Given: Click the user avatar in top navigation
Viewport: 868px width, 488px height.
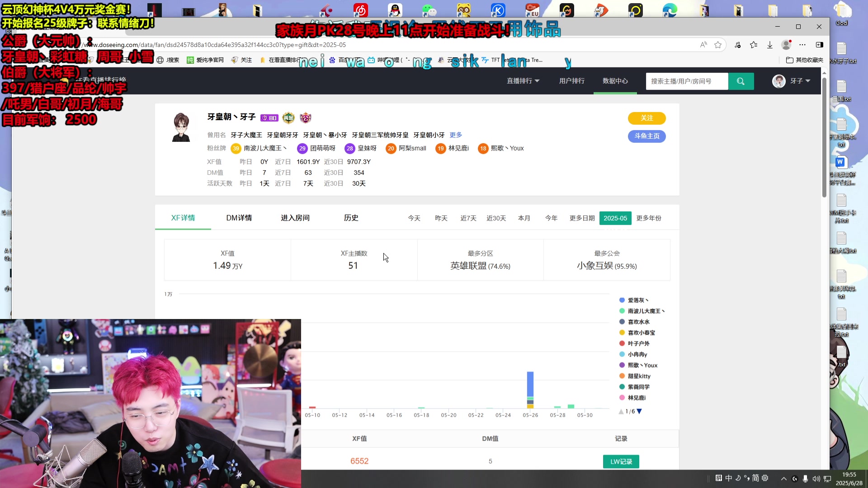Looking at the screenshot, I should (x=778, y=81).
